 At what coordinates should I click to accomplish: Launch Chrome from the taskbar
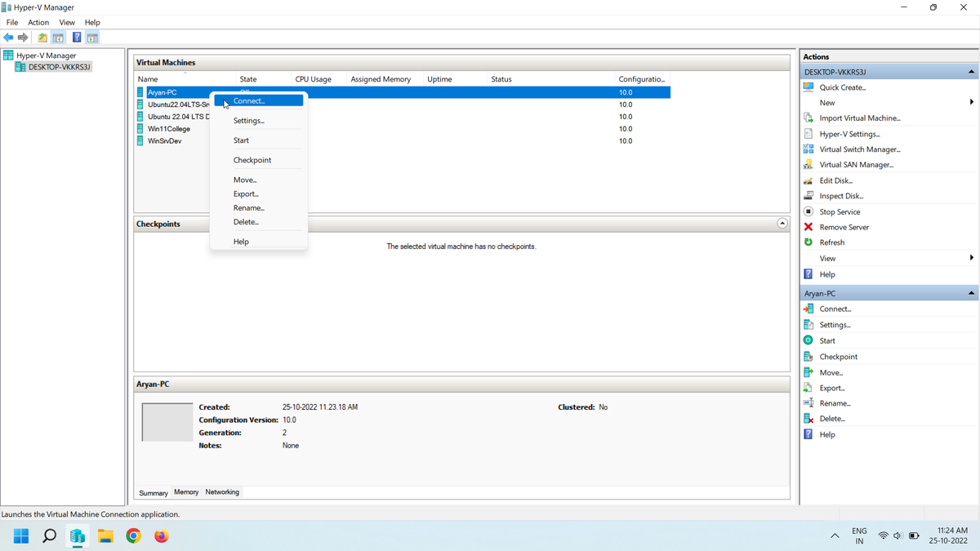pos(133,536)
